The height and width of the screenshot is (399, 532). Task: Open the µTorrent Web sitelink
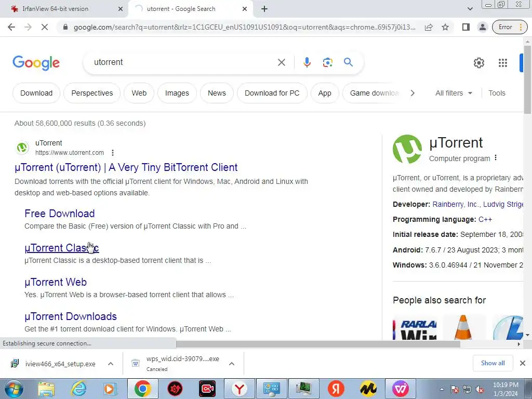(x=56, y=282)
